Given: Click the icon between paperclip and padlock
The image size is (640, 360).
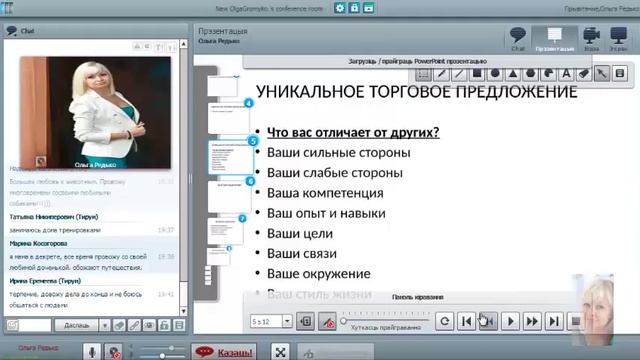Looking at the screenshot, I should 149,325.
